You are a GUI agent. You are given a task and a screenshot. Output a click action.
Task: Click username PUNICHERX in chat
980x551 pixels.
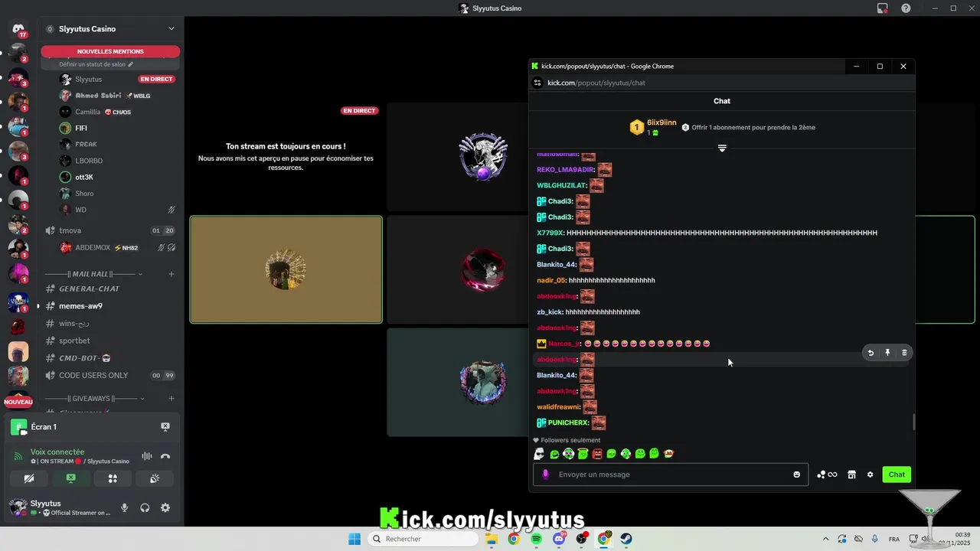click(x=568, y=422)
